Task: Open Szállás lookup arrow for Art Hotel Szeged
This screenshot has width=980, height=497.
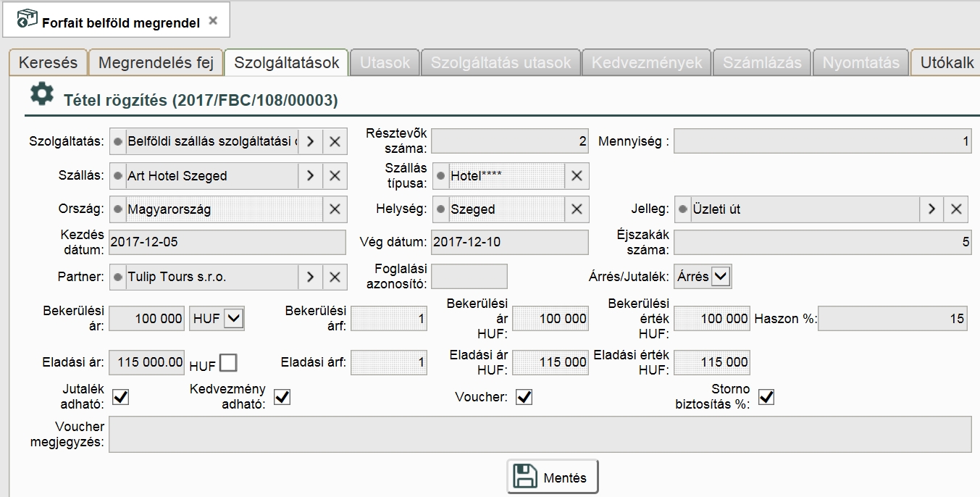Action: [x=310, y=176]
